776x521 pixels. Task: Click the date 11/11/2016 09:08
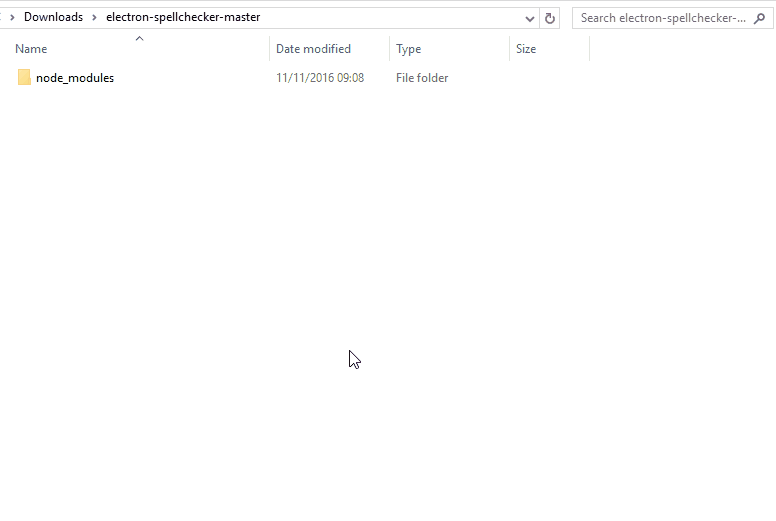pyautogui.click(x=320, y=78)
